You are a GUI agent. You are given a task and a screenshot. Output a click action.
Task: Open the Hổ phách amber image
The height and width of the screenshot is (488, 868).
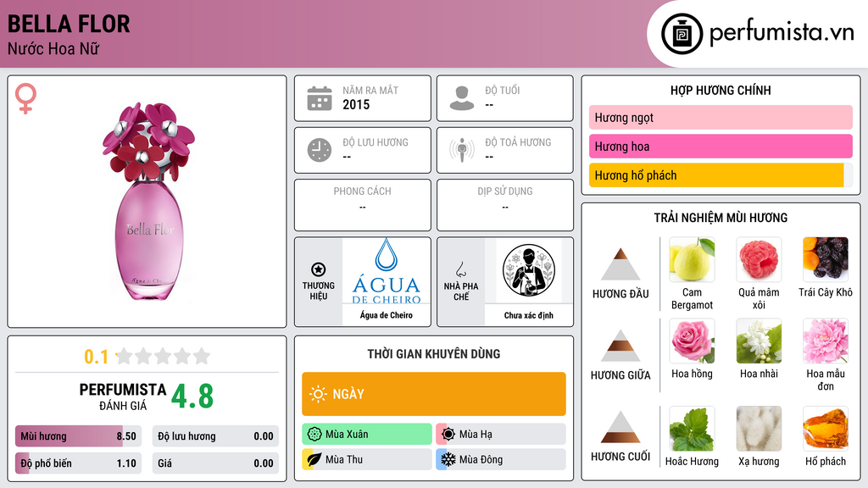click(826, 429)
